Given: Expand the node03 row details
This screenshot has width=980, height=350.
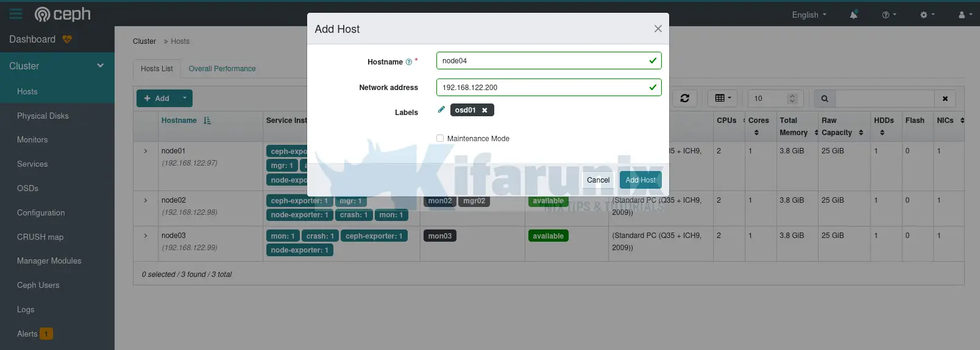Looking at the screenshot, I should (x=146, y=236).
